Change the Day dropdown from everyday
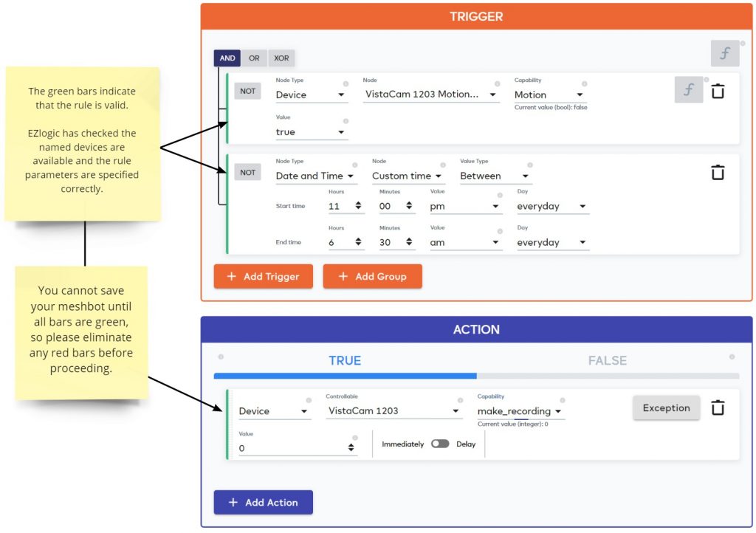This screenshot has height=533, width=756. click(x=551, y=206)
